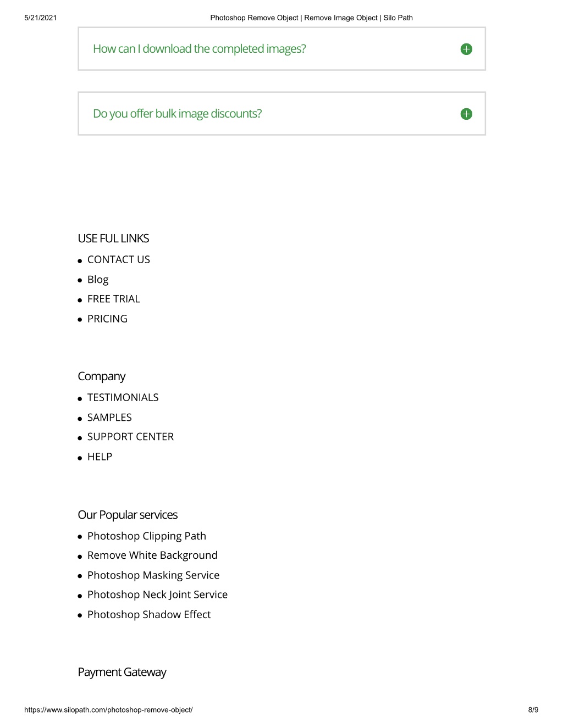The width and height of the screenshot is (563, 728).
Task: Open Photoshop Shadow Effect link
Action: 149,614
